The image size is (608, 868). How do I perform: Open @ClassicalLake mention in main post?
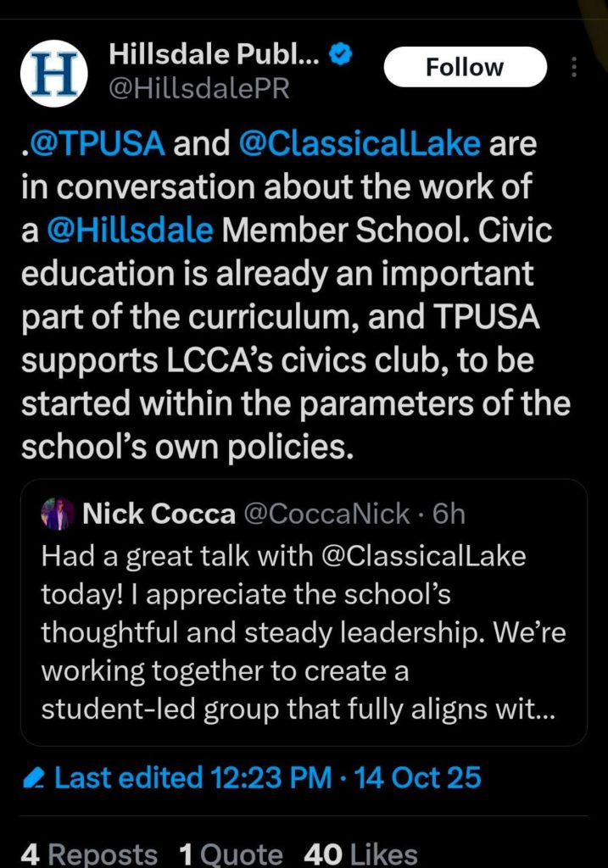(x=361, y=143)
